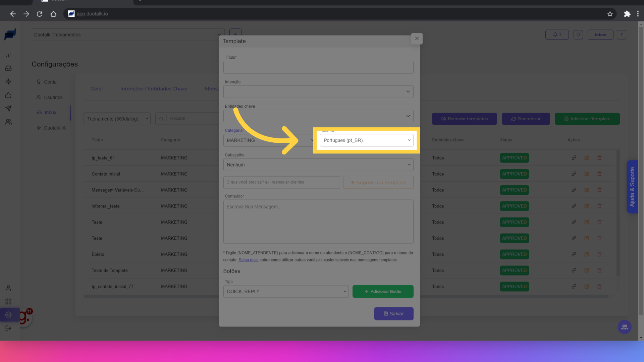Open the Treinamento (360dialog) channel dropdown

117,119
